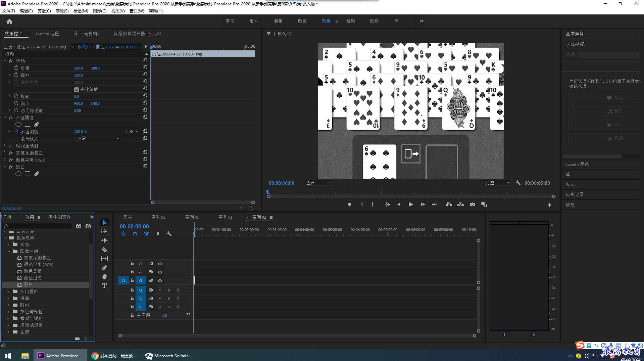Click Export Frame camera icon

coord(473,205)
